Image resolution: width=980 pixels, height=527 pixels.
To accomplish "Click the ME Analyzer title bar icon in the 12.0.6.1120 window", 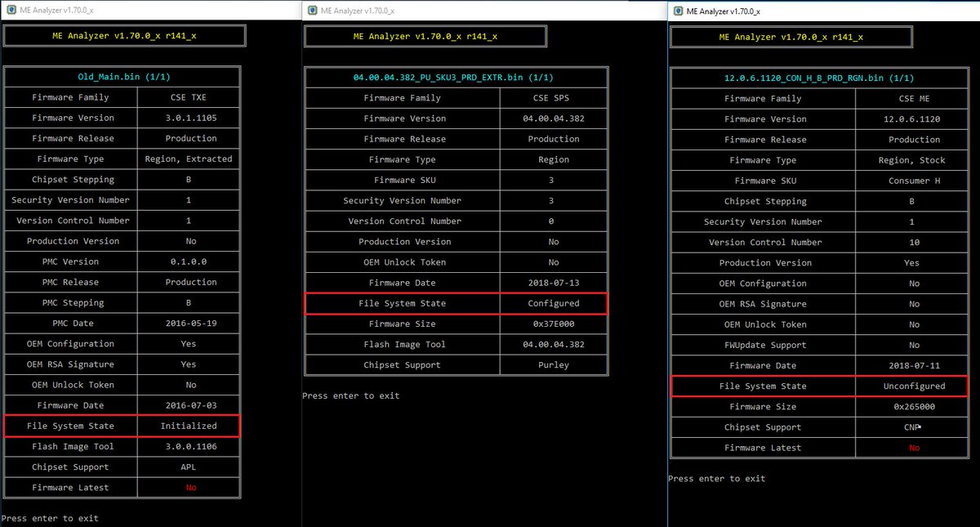I will (679, 11).
